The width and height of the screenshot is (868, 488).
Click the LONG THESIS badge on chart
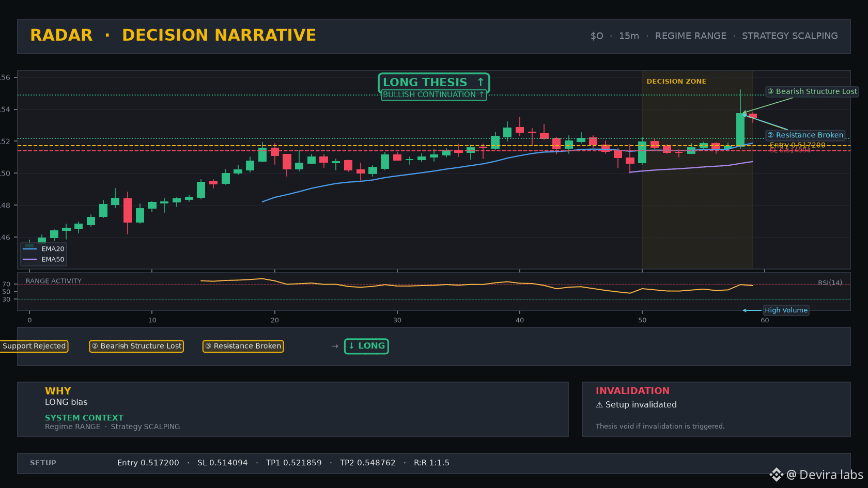point(433,83)
